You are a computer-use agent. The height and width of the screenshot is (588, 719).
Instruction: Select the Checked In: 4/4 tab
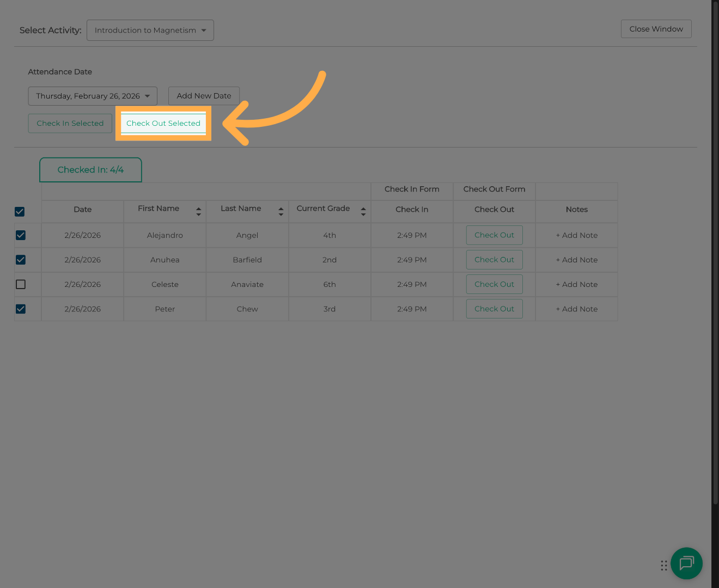pos(90,170)
